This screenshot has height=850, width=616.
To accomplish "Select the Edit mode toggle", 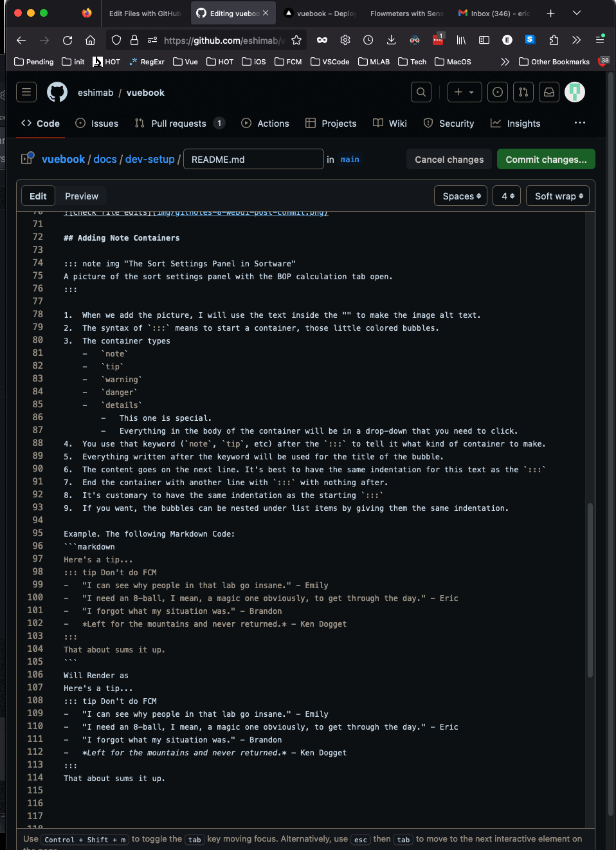I will pyautogui.click(x=38, y=196).
